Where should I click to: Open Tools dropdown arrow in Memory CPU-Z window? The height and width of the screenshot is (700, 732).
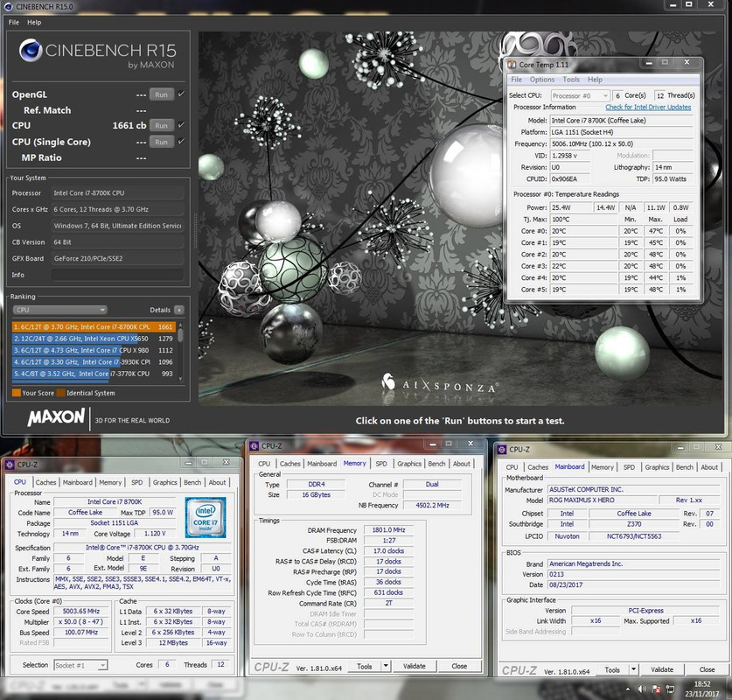(386, 666)
